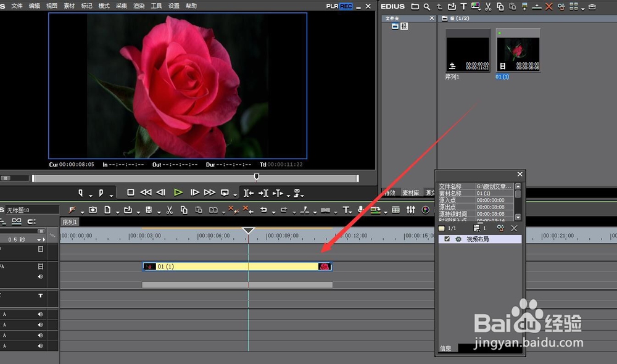Save project with the floppy disk icon
This screenshot has width=617, height=364.
[148, 210]
